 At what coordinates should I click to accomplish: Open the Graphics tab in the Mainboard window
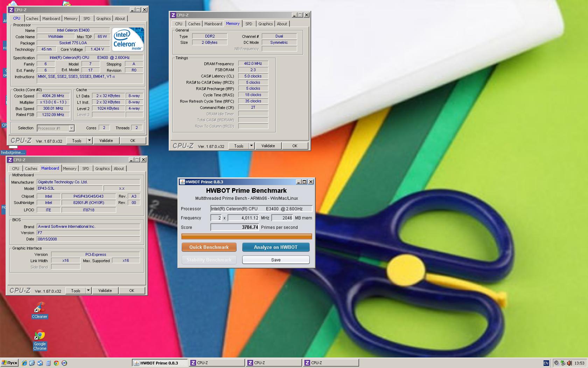103,169
